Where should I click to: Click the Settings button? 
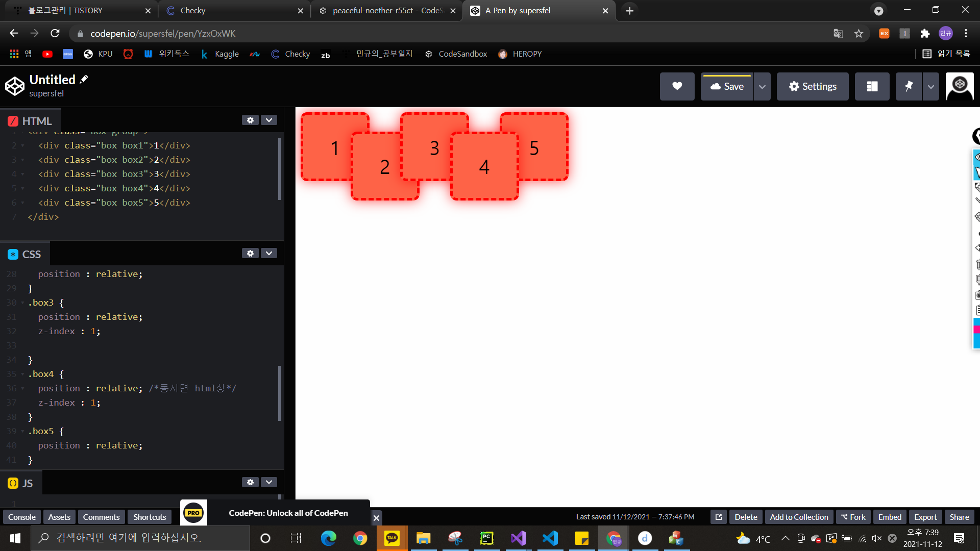click(813, 86)
